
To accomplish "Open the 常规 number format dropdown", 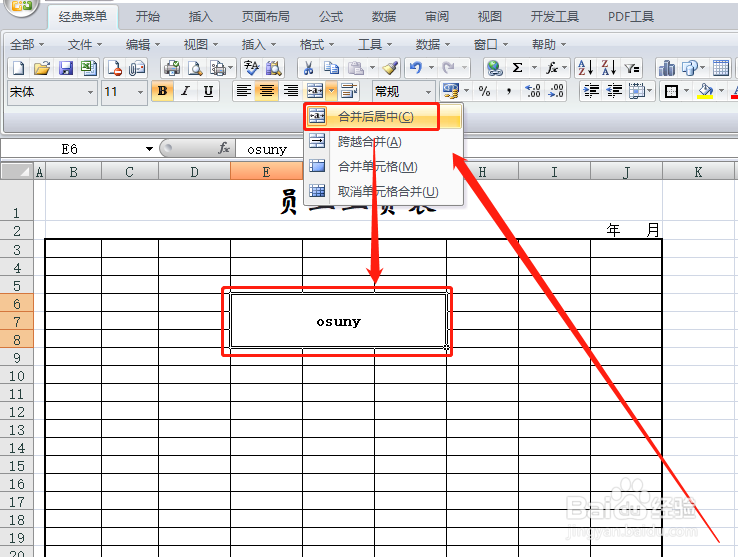I will (428, 92).
